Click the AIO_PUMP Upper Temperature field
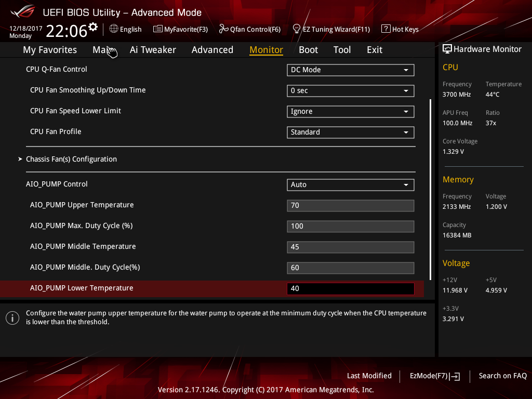 (351, 206)
